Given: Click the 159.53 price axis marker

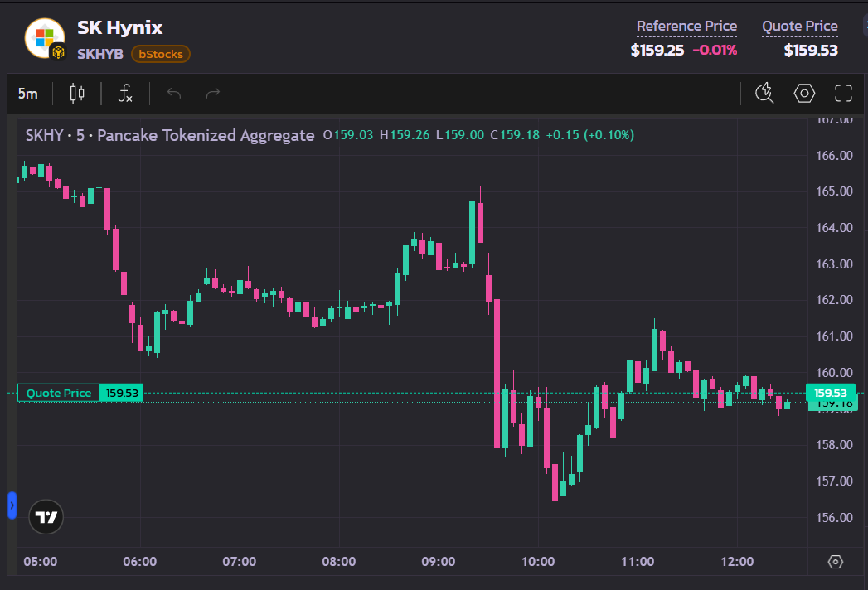Looking at the screenshot, I should 831,393.
